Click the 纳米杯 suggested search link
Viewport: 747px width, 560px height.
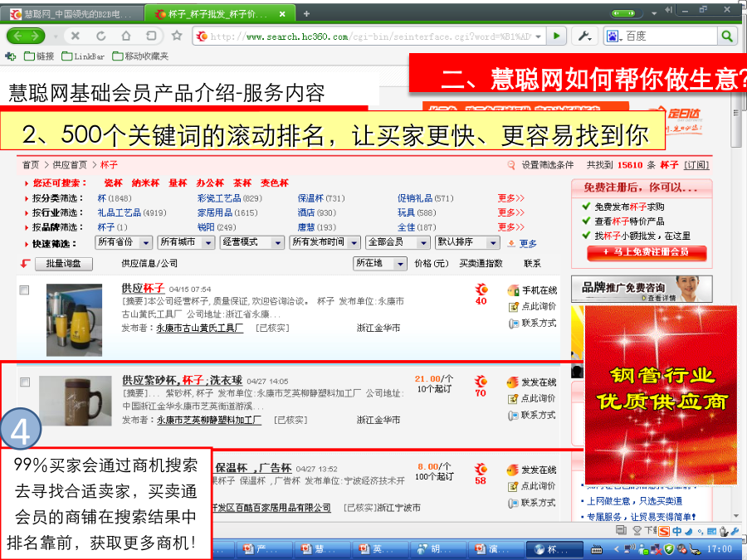[x=145, y=183]
